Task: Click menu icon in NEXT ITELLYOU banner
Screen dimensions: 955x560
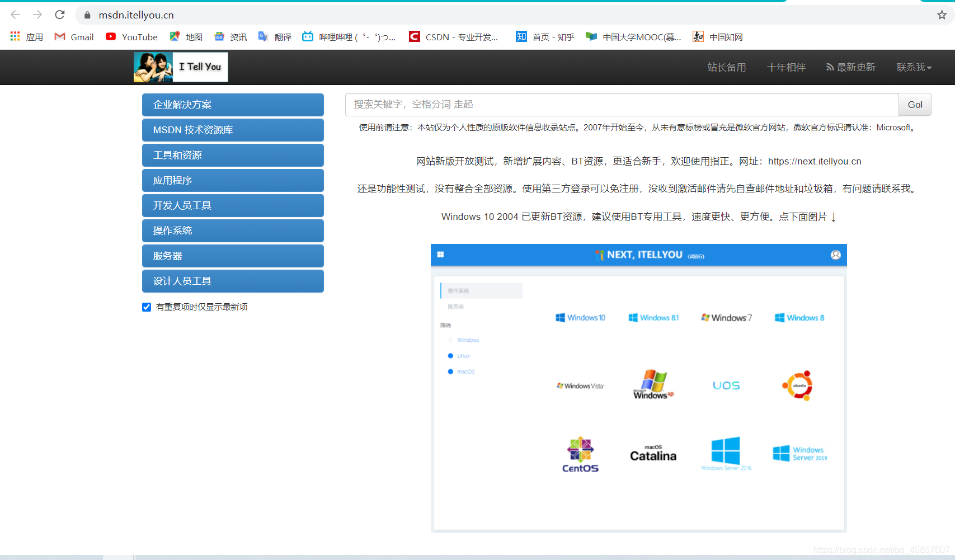Action: [x=440, y=255]
